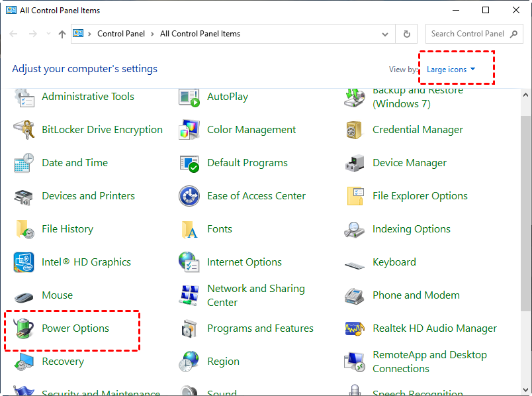The height and width of the screenshot is (396, 532).
Task: Expand the chevron after Control Panel breadcrumb
Action: point(152,34)
